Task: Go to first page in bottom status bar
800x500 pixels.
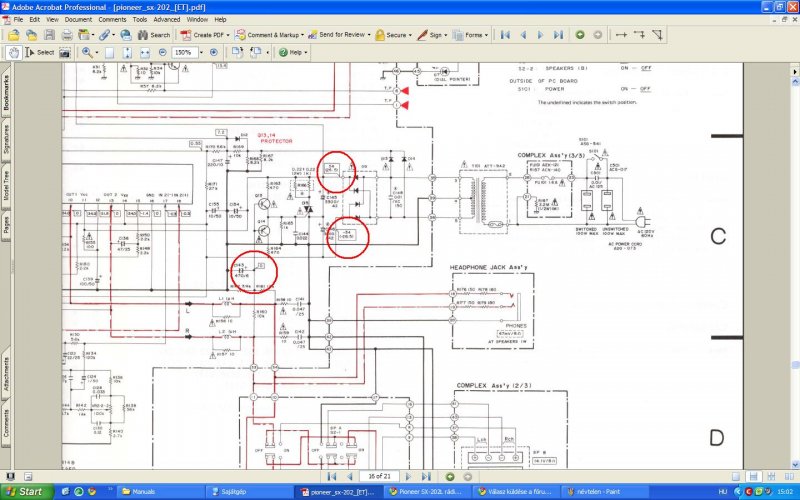Action: [332, 477]
